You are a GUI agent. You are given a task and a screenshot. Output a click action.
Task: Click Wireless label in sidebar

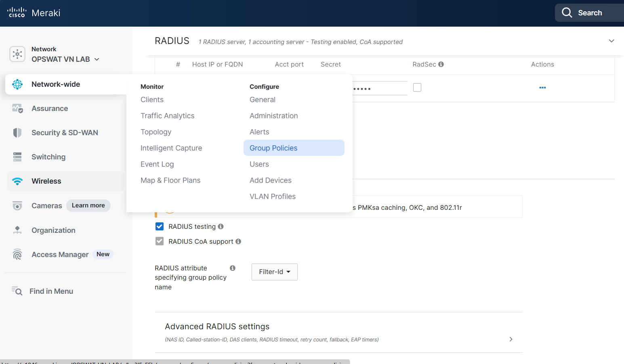click(46, 181)
